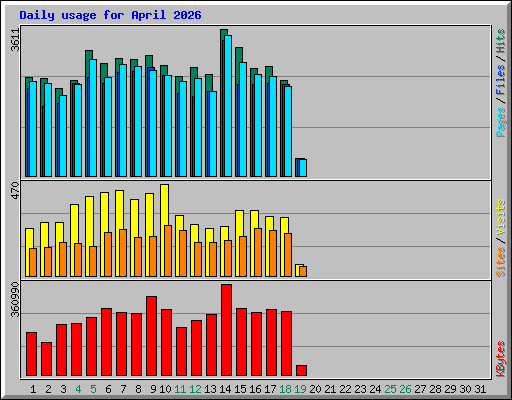Click the blue "Files" legend label
Screen dimensions: 512x400
500,80
